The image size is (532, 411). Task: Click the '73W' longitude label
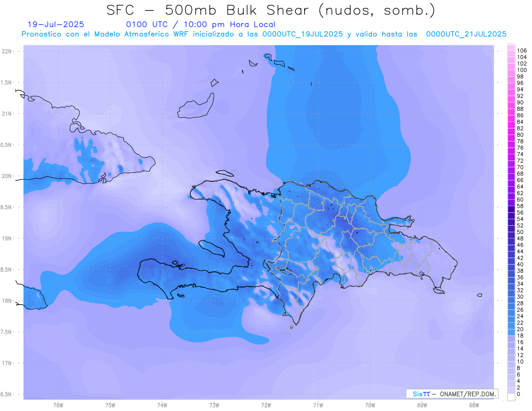pos(214,405)
